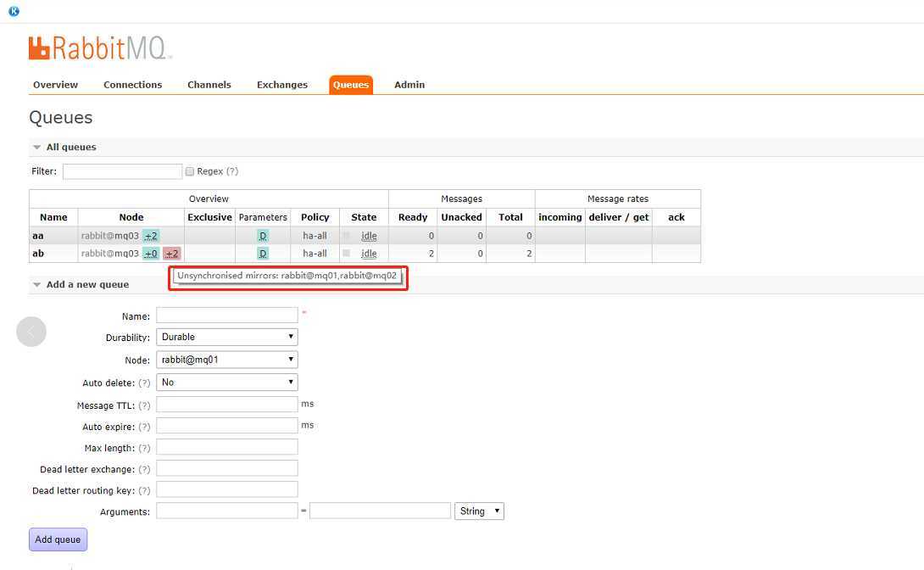Click state indicator square for aa queue

coord(347,235)
